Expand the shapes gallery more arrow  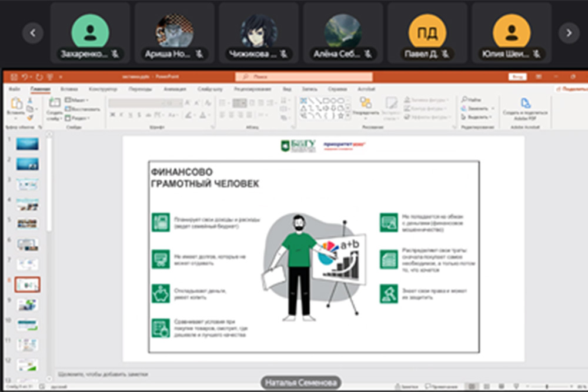348,116
